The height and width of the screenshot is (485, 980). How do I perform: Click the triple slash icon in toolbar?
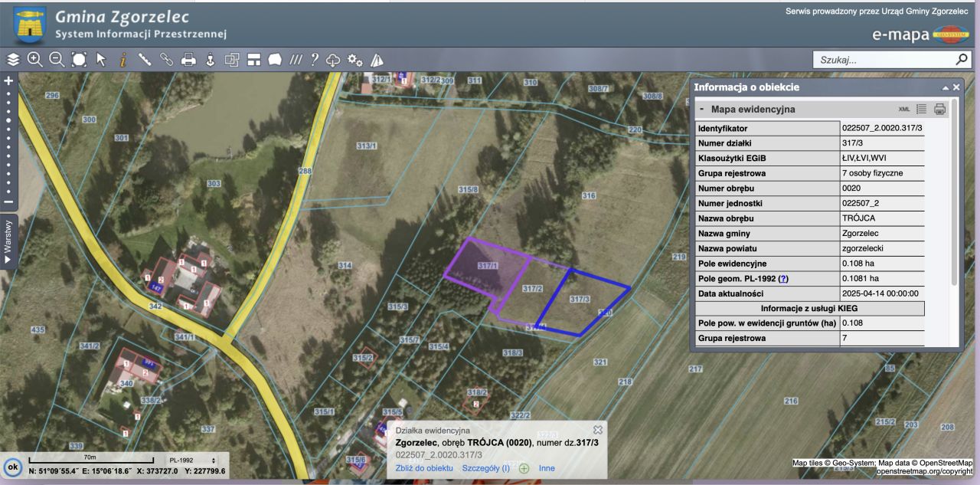(296, 59)
